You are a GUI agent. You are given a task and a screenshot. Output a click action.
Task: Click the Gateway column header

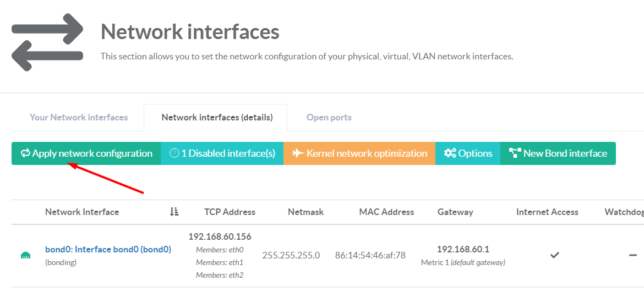(x=455, y=212)
